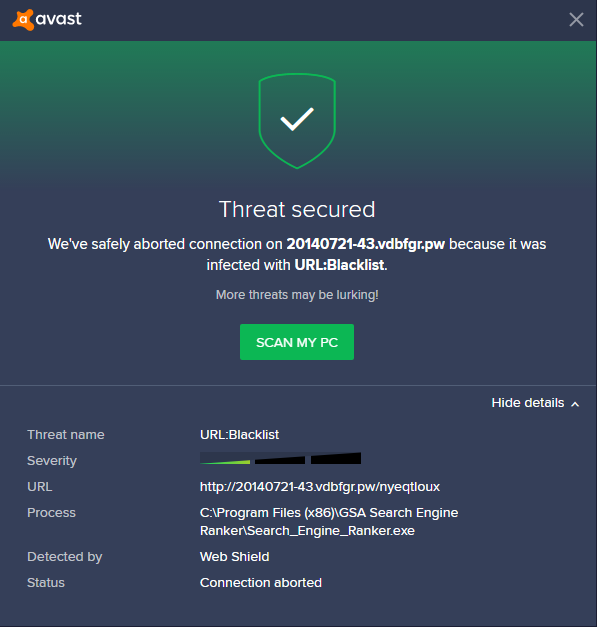Click the Search_Engine_Ranker.exe process path
Image resolution: width=597 pixels, height=628 pixels.
[x=329, y=521]
